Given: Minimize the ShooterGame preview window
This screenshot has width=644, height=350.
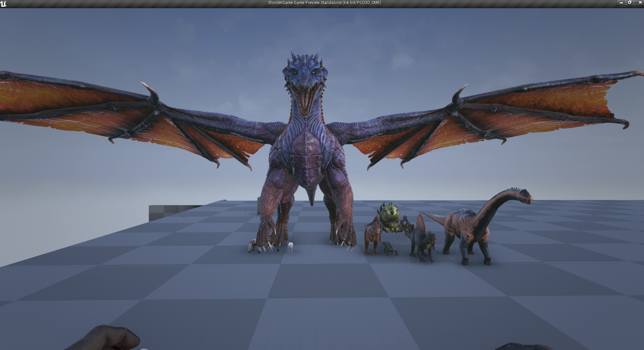Looking at the screenshot, I should tap(621, 2).
